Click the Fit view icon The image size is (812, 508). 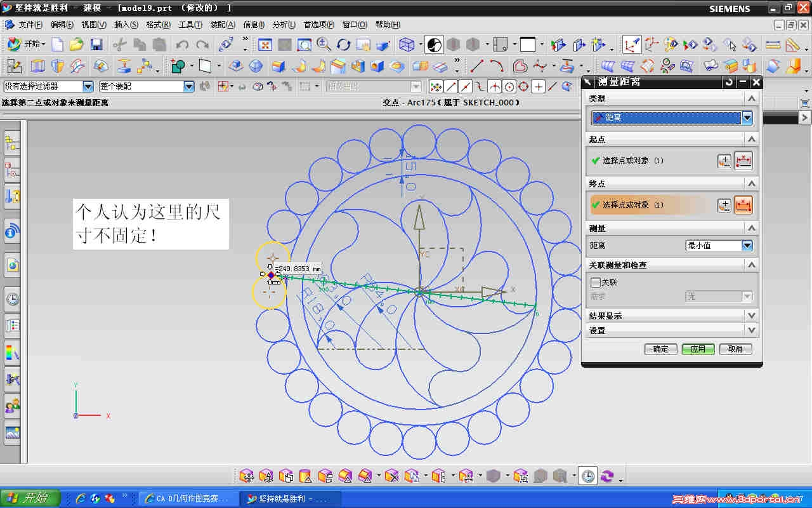point(265,44)
